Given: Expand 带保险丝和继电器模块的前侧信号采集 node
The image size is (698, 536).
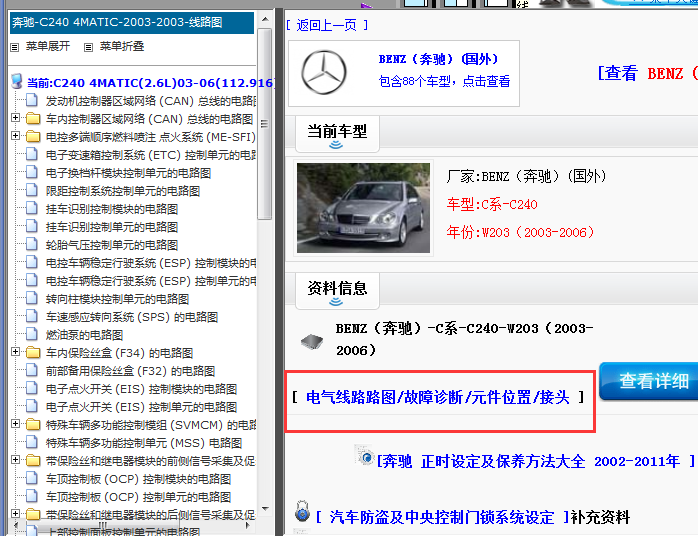Looking at the screenshot, I should click(x=15, y=460).
